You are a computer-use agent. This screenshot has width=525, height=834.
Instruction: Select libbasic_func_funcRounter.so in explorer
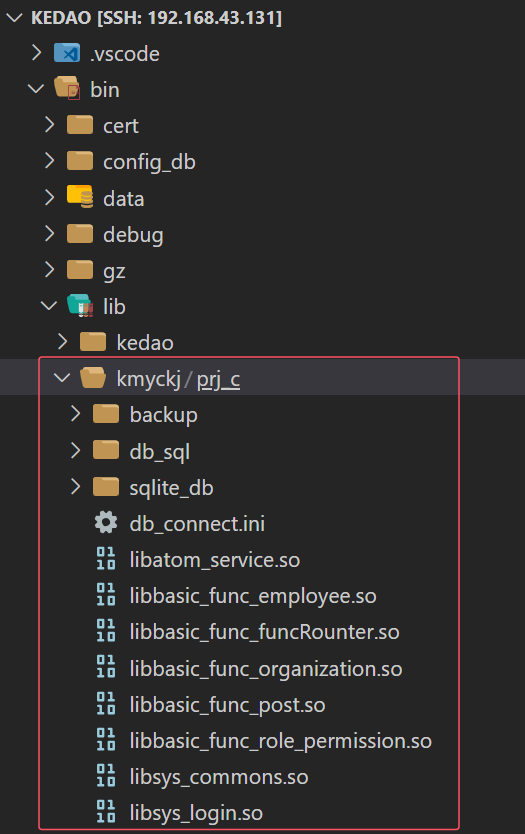(x=264, y=632)
